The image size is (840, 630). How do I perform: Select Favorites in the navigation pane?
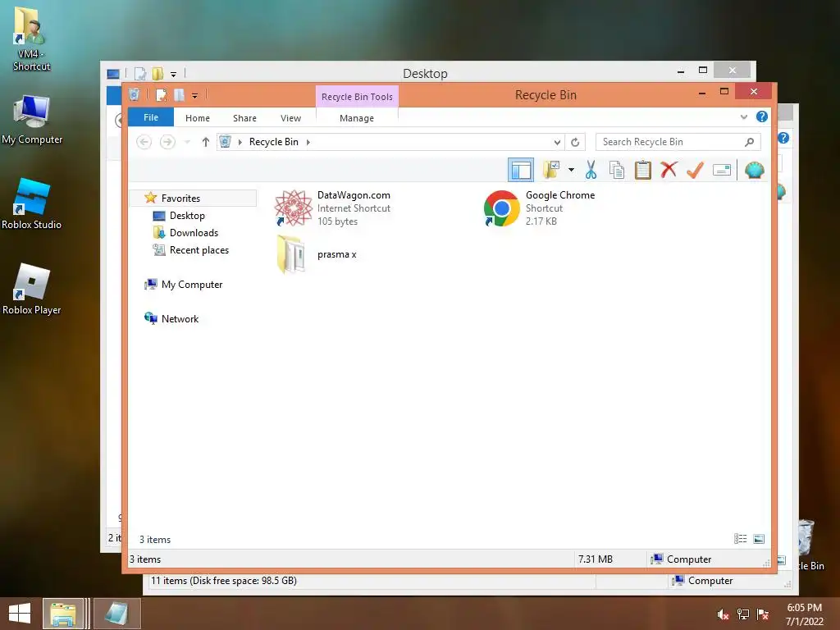(x=180, y=199)
